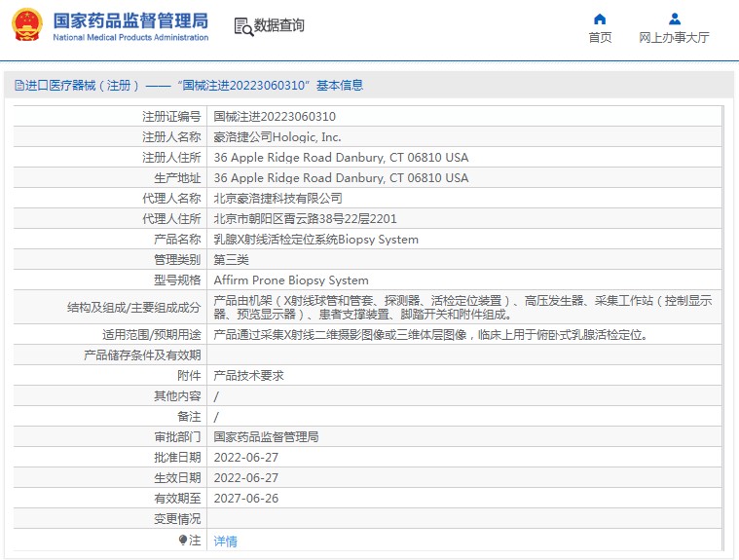The image size is (739, 560).
Task: Open the 详情 link
Action: tap(225, 541)
